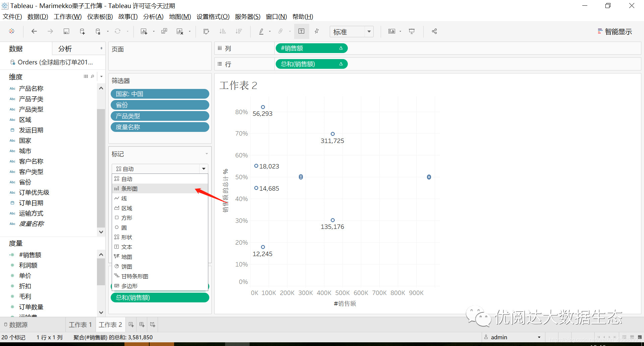Viewport: 644px width, 346px height.
Task: Open the 标记 card menu arrow
Action: click(207, 154)
